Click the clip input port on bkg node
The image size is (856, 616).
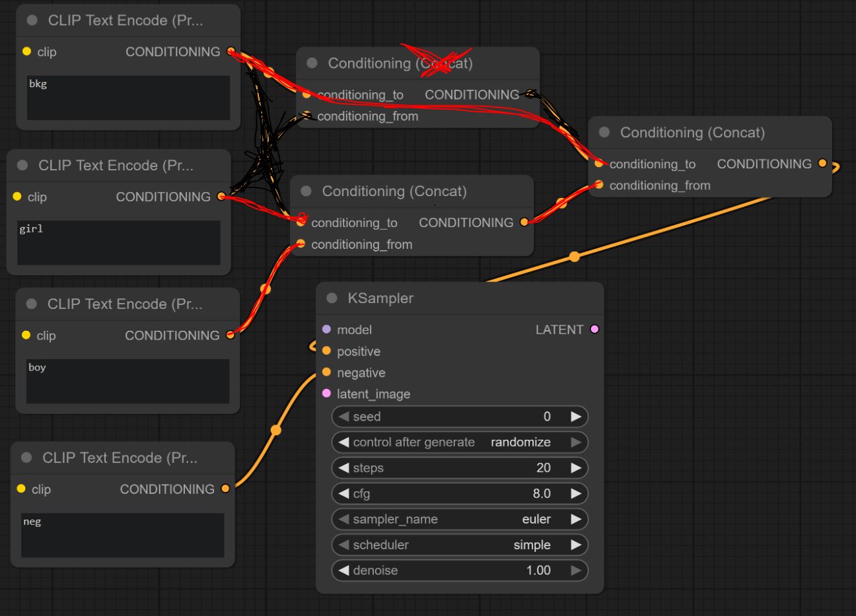[26, 51]
